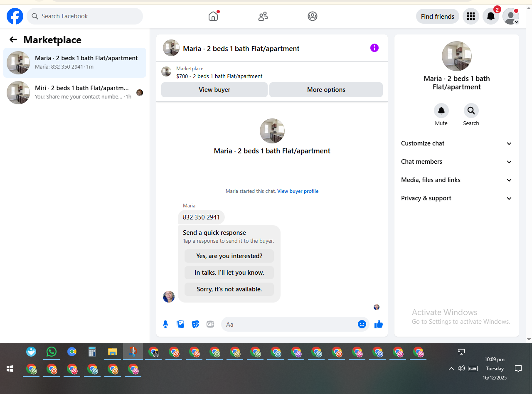Click the Facebook logo
532x394 pixels.
point(15,16)
